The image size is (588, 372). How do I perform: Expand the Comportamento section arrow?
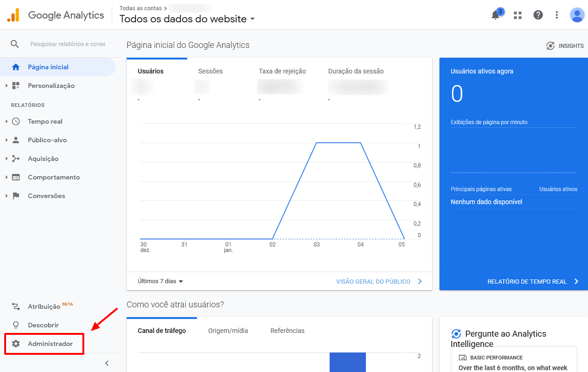point(7,177)
